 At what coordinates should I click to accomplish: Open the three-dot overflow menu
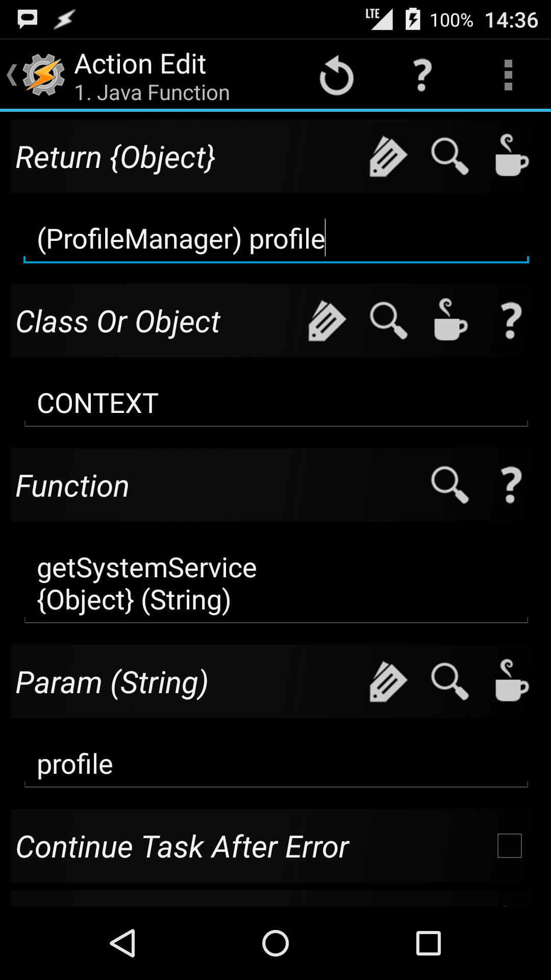(x=508, y=76)
